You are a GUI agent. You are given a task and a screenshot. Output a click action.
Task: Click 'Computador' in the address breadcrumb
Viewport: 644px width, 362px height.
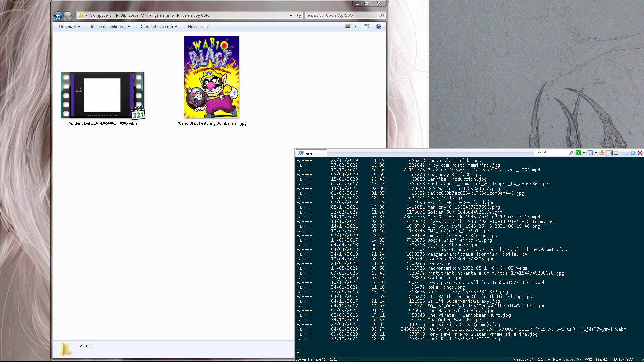pos(102,15)
